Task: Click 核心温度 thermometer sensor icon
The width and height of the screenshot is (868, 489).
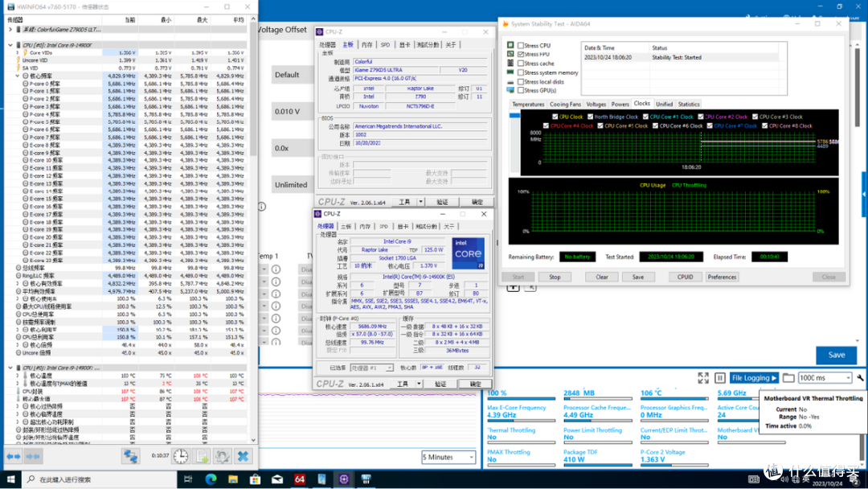Action: click(x=25, y=376)
